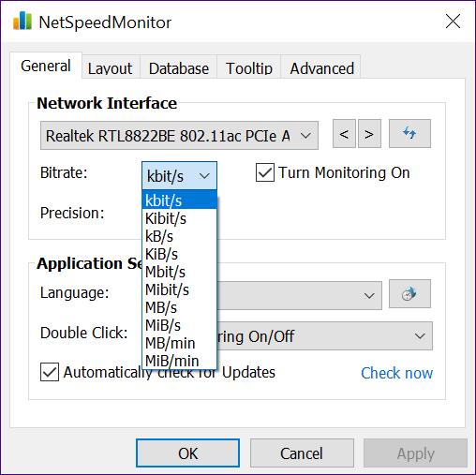Open the Database tab
The image size is (476, 475).
coord(179,68)
